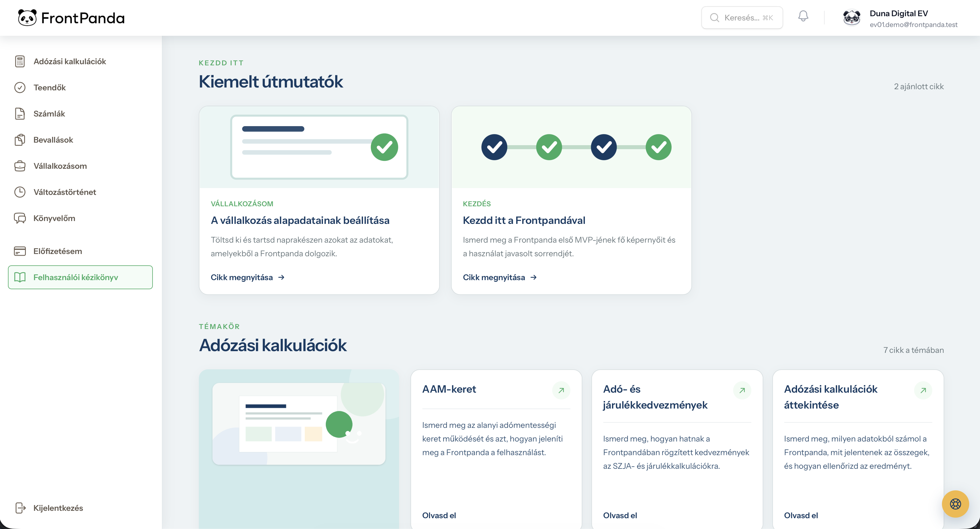Viewport: 980px width, 529px height.
Task: Click the document icon beside Számlák
Action: (20, 113)
